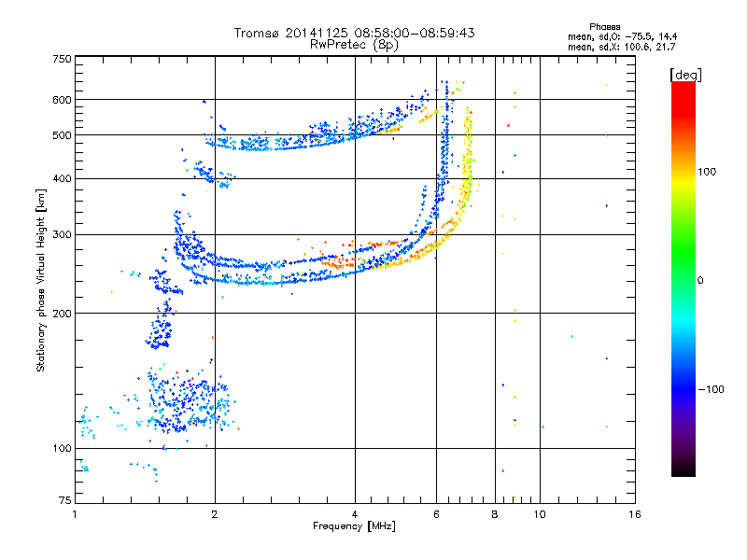This screenshot has height=560, width=747.
Task: Click the color bar tick label '0'
Action: click(x=700, y=281)
